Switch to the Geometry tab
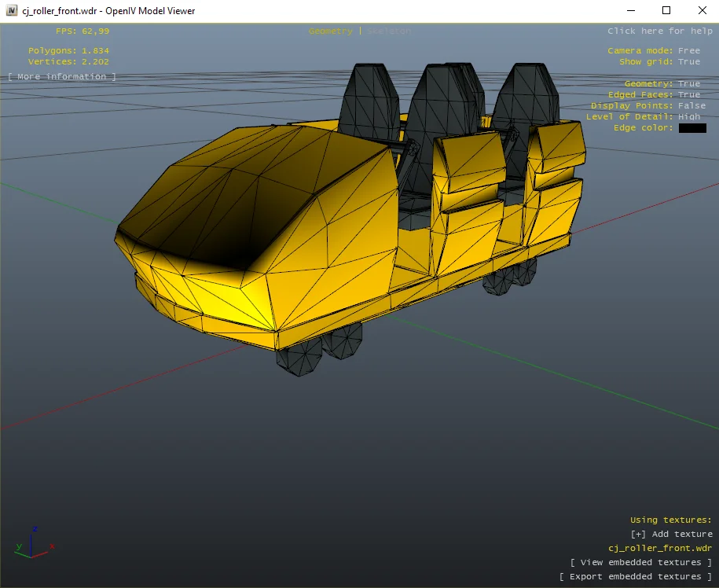 331,31
